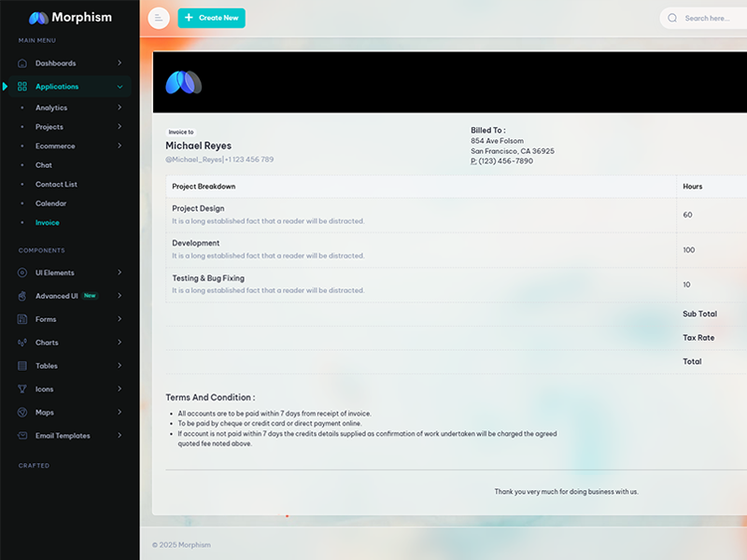The image size is (747, 560).
Task: Click the Advanced UI icon
Action: 21,296
